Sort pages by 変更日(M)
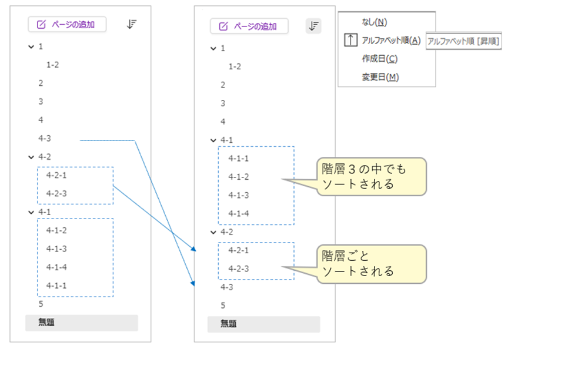The image size is (588, 376). tap(380, 77)
